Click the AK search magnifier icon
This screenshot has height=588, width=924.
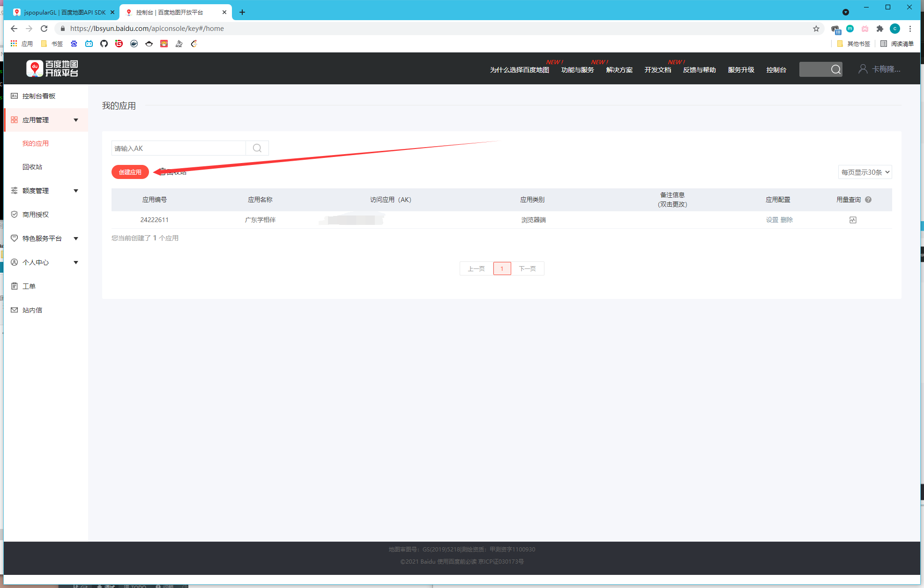[x=257, y=148]
